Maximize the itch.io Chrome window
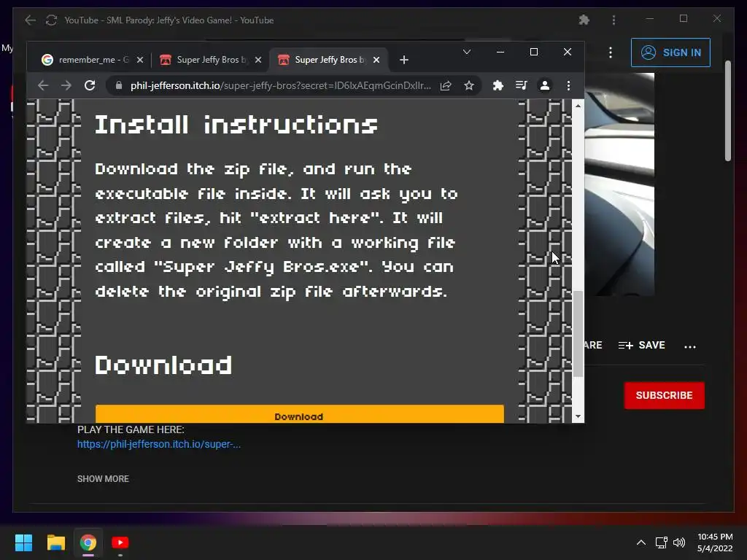Image resolution: width=747 pixels, height=560 pixels. tap(534, 52)
